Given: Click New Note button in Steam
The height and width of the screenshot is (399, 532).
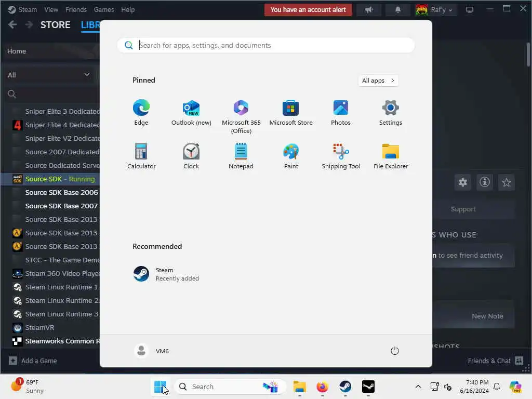Looking at the screenshot, I should pyautogui.click(x=487, y=316).
